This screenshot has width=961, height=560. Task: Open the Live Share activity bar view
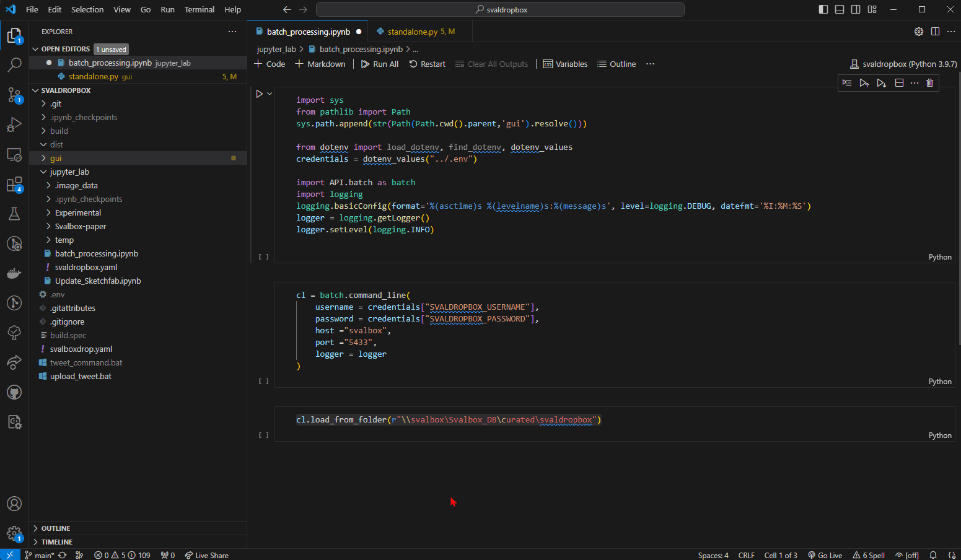click(x=14, y=362)
